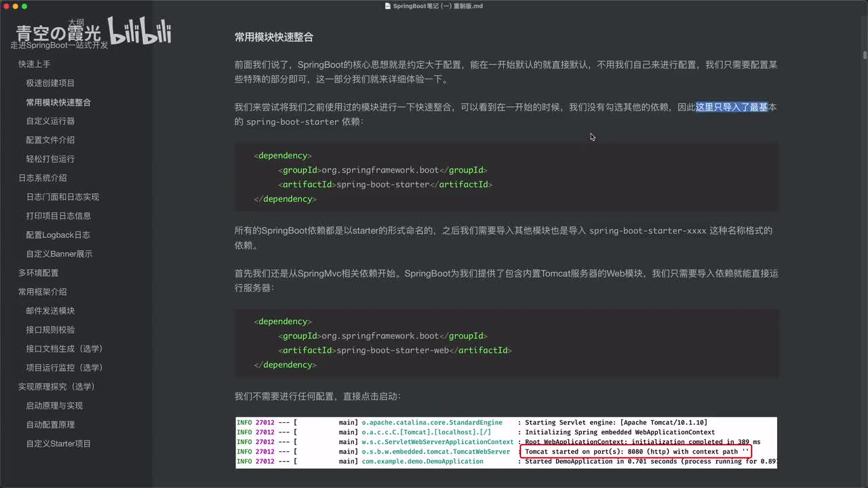
Task: Click the 常用模块快速整合 document heading
Action: coord(274,37)
